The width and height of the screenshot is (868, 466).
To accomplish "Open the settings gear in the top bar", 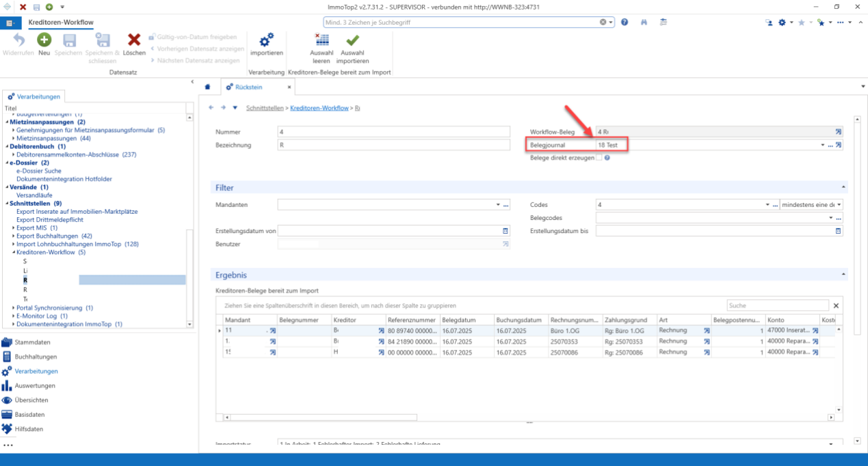I will pos(782,23).
